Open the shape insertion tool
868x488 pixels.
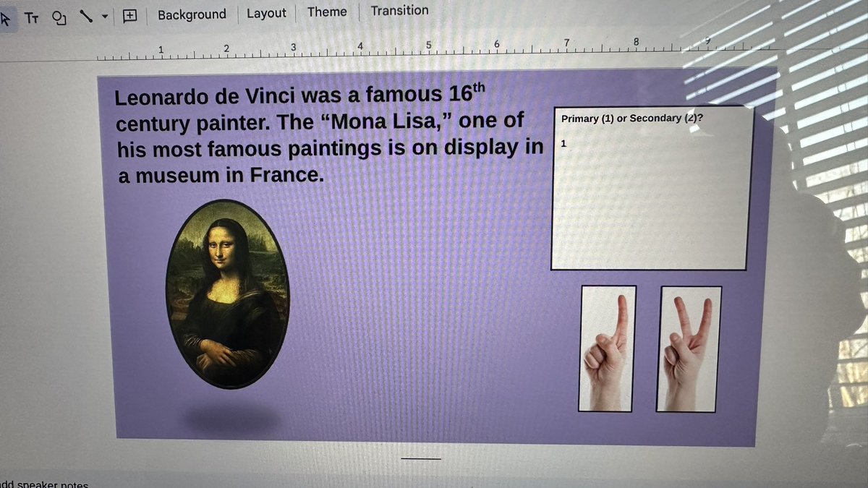click(x=59, y=18)
